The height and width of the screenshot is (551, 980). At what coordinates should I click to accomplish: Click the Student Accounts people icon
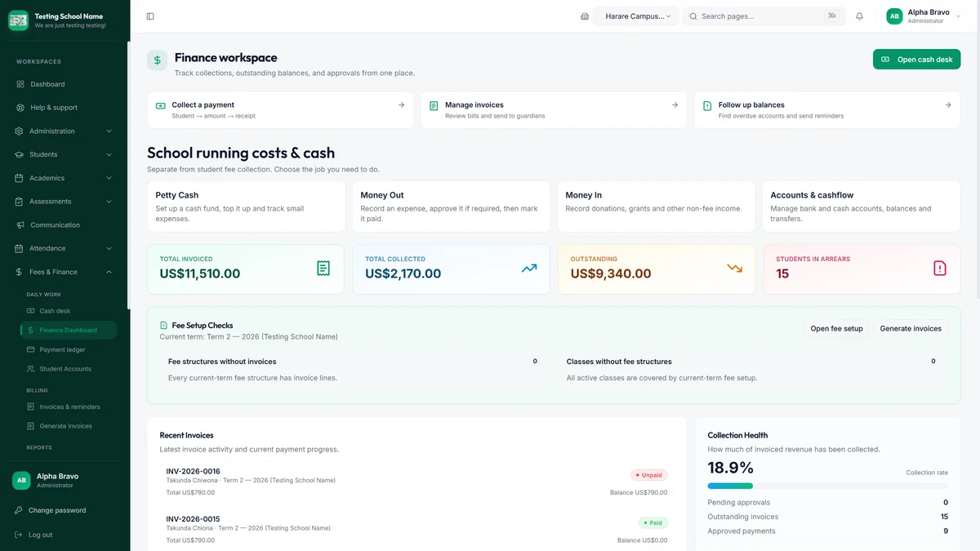tap(31, 369)
